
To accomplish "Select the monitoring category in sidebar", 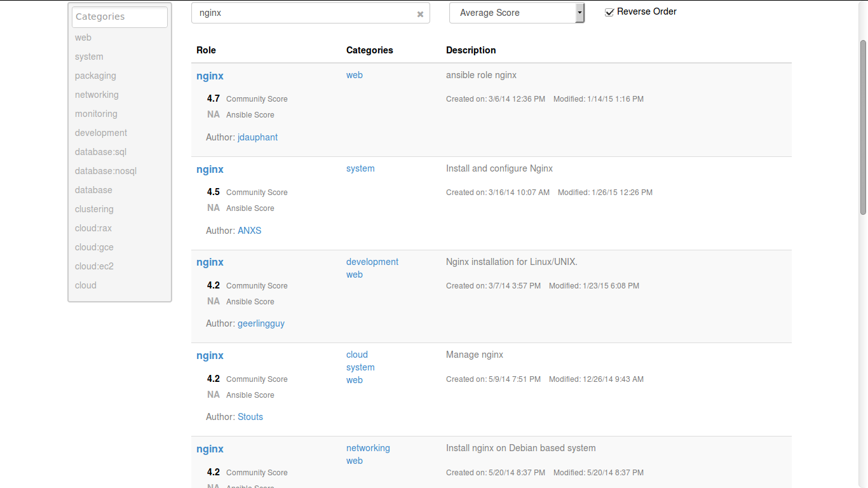I will [x=96, y=114].
